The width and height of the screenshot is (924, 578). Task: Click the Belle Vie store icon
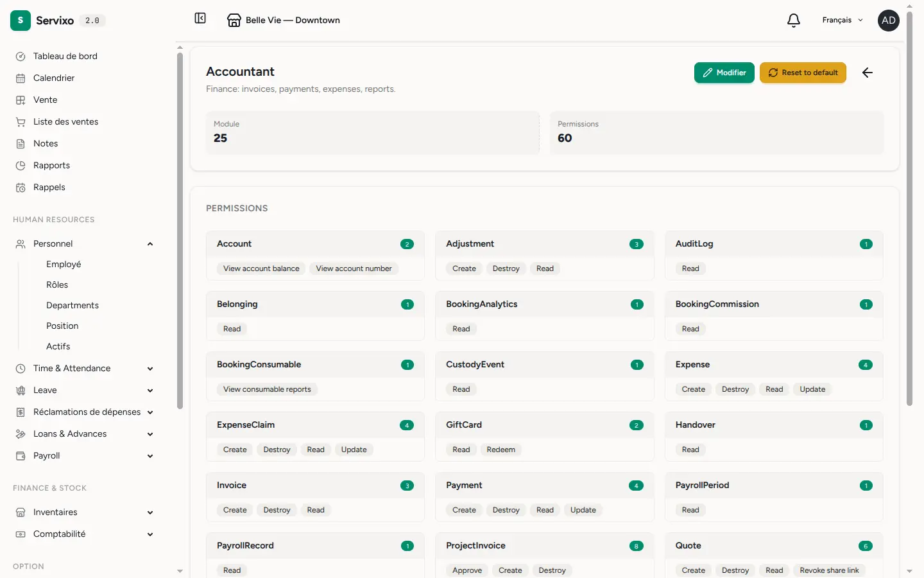(234, 21)
